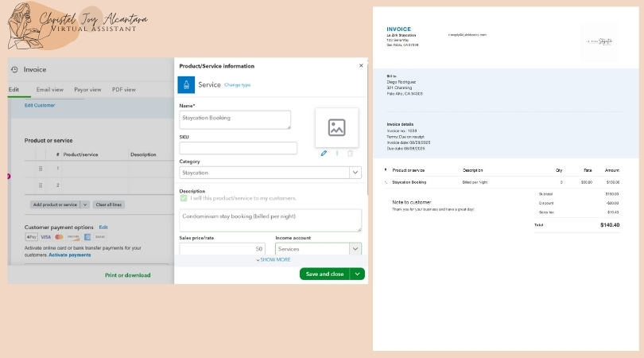The height and width of the screenshot is (358, 644).
Task: Click the Edit Customer link
Action: pyautogui.click(x=40, y=105)
